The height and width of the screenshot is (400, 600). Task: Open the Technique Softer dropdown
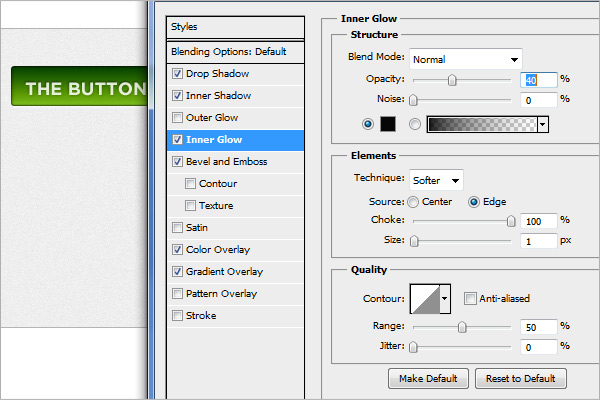[436, 180]
